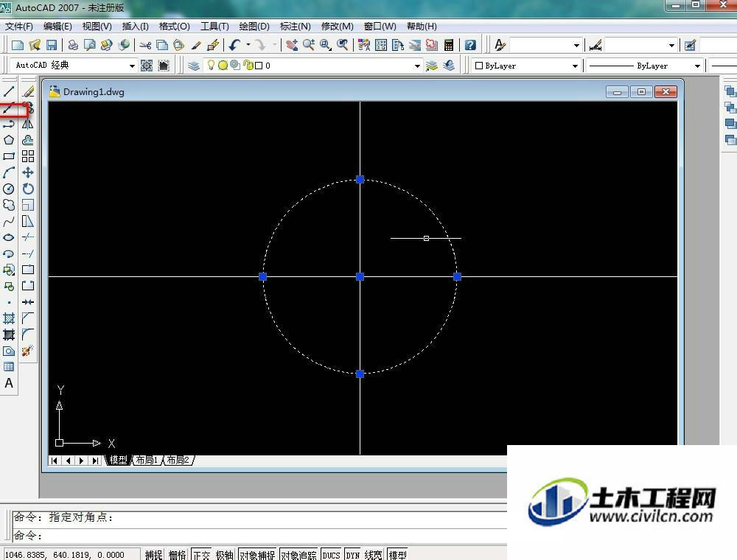The height and width of the screenshot is (560, 737).
Task: Select the Spline tool
Action: 9,221
